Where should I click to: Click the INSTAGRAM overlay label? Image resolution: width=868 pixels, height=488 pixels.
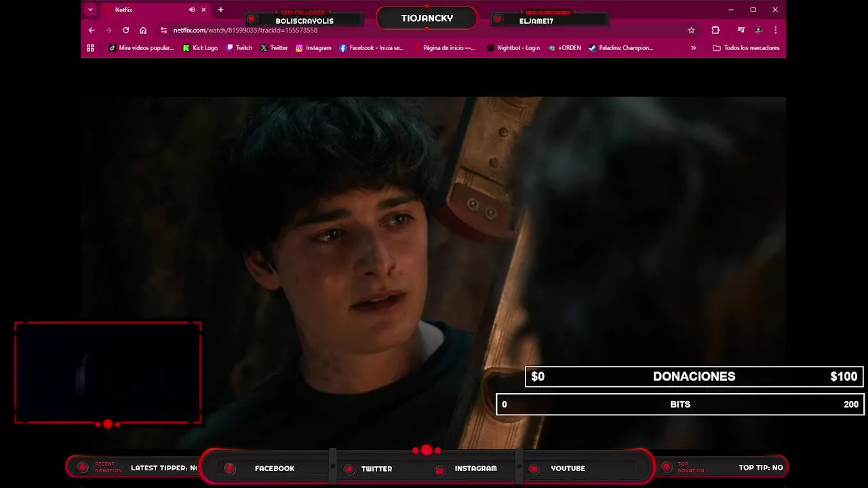tap(475, 468)
